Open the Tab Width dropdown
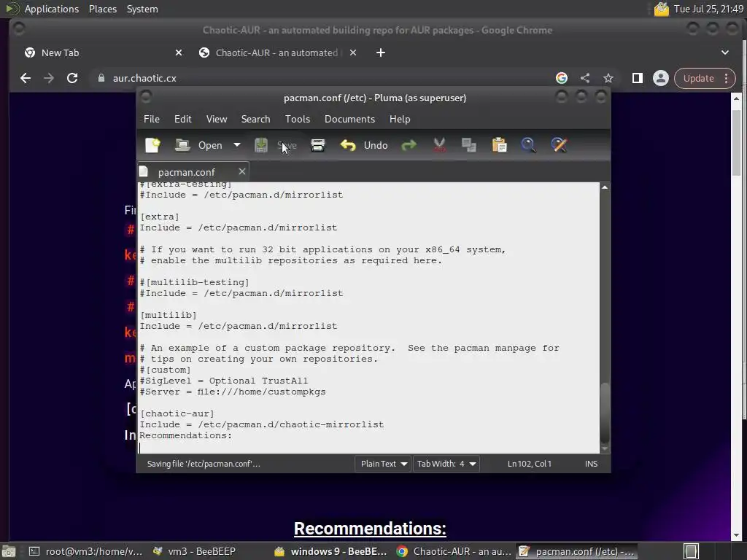Image resolution: width=747 pixels, height=560 pixels. 446,464
